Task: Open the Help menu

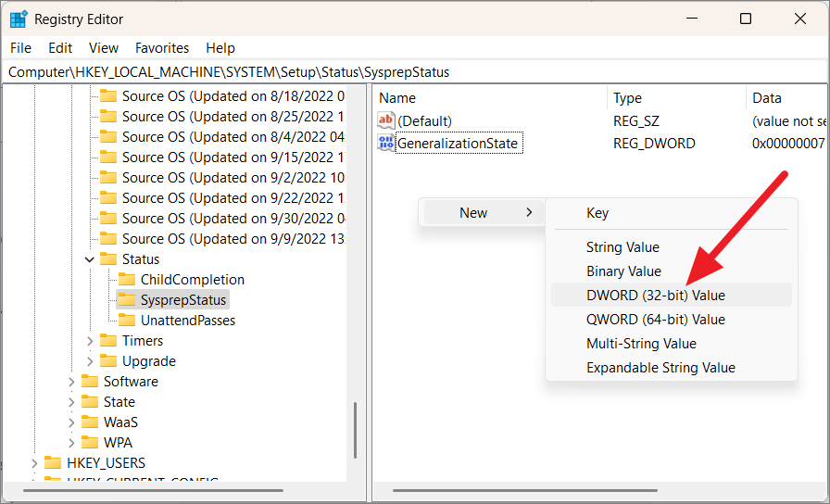Action: pyautogui.click(x=220, y=47)
